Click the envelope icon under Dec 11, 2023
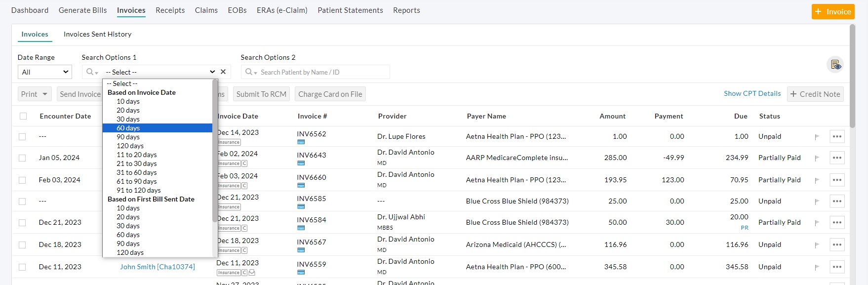This screenshot has height=285, width=868. [x=252, y=273]
